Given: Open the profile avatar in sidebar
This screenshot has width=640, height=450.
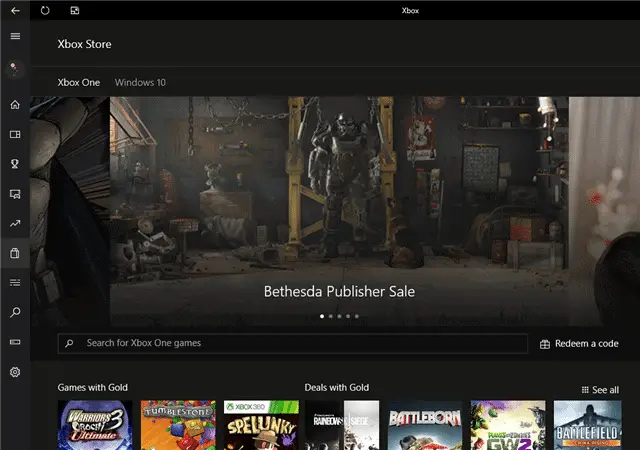Looking at the screenshot, I should (15, 69).
